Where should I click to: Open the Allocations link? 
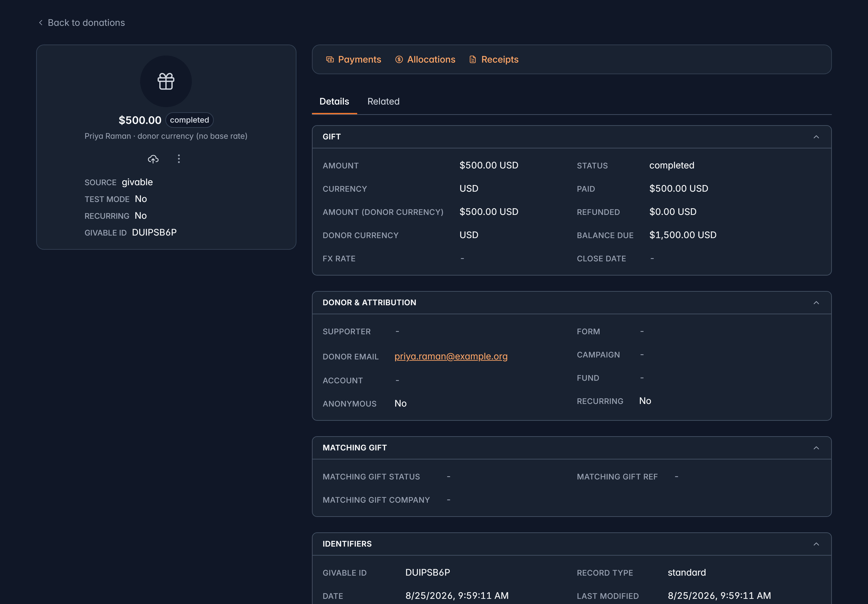coord(425,60)
